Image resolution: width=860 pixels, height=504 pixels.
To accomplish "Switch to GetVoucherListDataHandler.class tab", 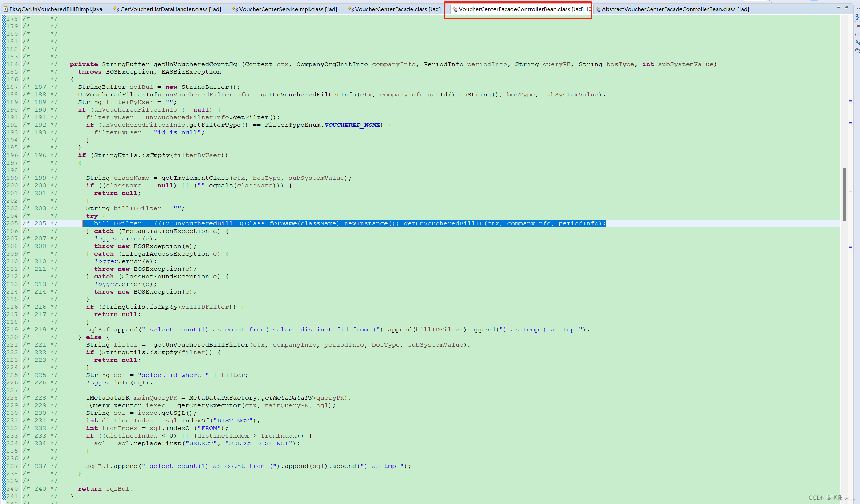I will click(167, 9).
